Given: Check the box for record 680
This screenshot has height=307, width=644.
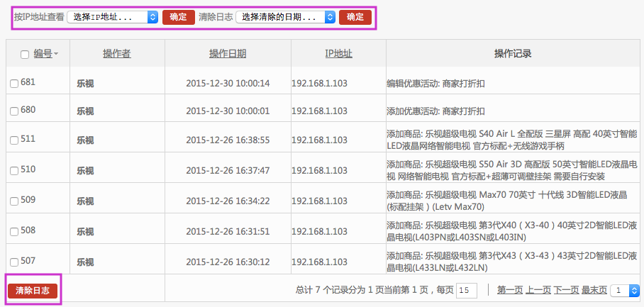Looking at the screenshot, I should 14,111.
